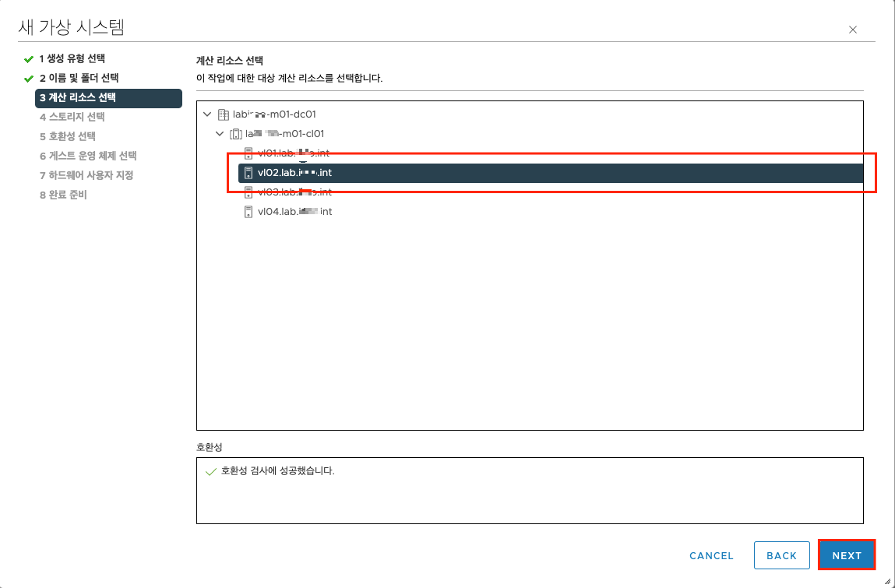Collapse the m01-dc01 datacenter node
The image size is (895, 588).
(207, 114)
